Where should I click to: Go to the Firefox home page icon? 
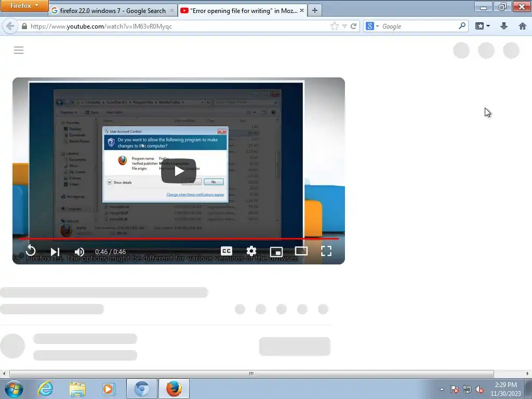[x=523, y=26]
